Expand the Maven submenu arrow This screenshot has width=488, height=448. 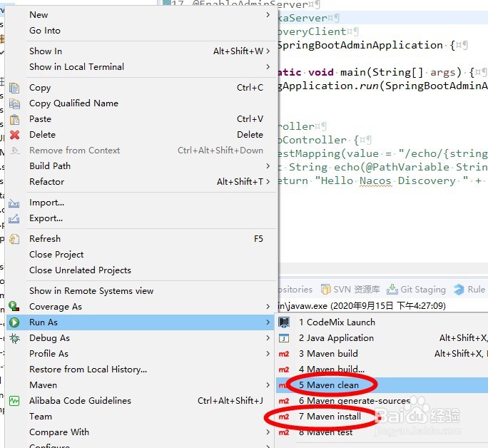[x=268, y=385]
